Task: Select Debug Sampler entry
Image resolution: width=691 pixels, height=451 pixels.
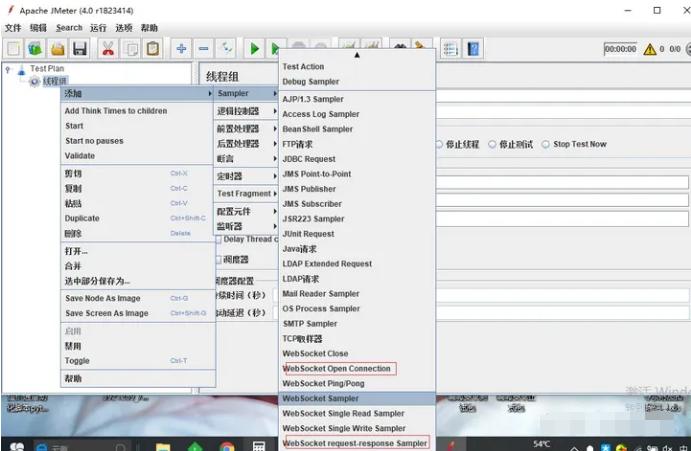Action: tap(357, 82)
